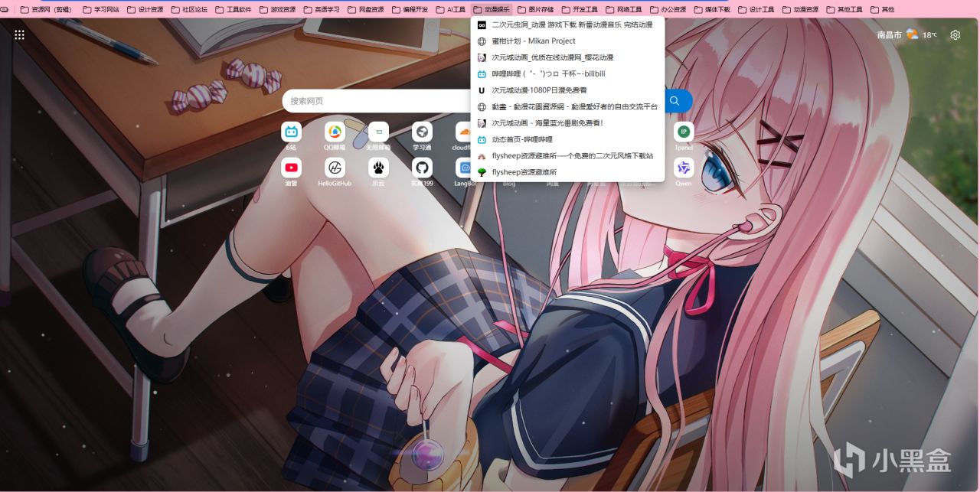Open the 无限邮箱 shortcut icon
The image size is (980, 492).
tap(378, 132)
